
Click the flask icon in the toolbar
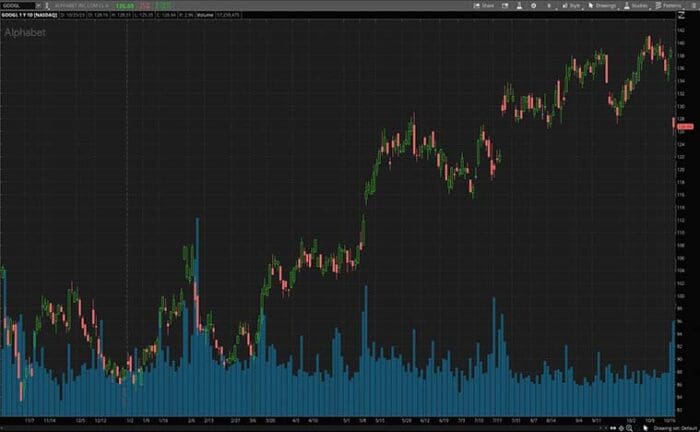pos(519,6)
